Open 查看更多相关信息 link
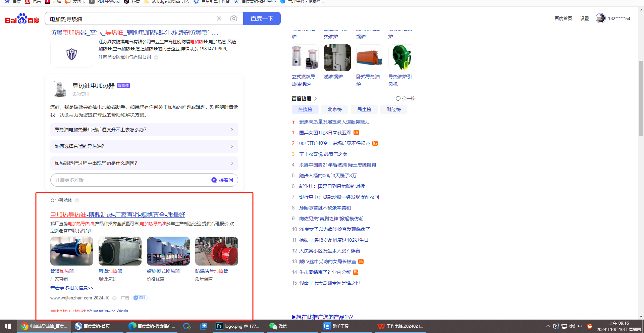This screenshot has height=333, width=644. (x=72, y=288)
